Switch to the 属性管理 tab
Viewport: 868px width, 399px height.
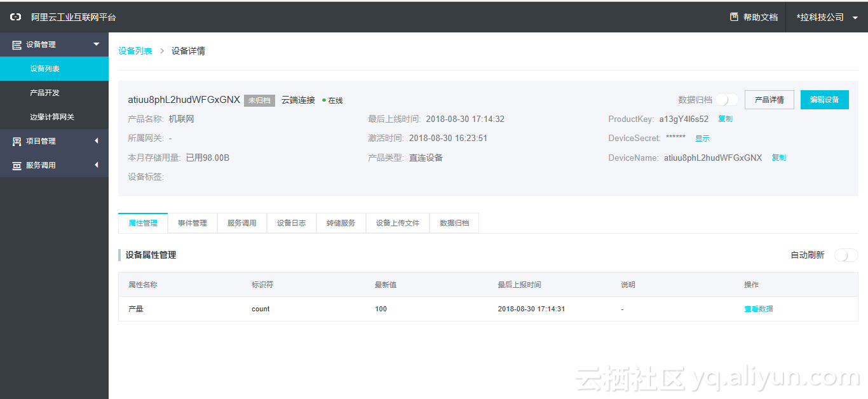(143, 223)
